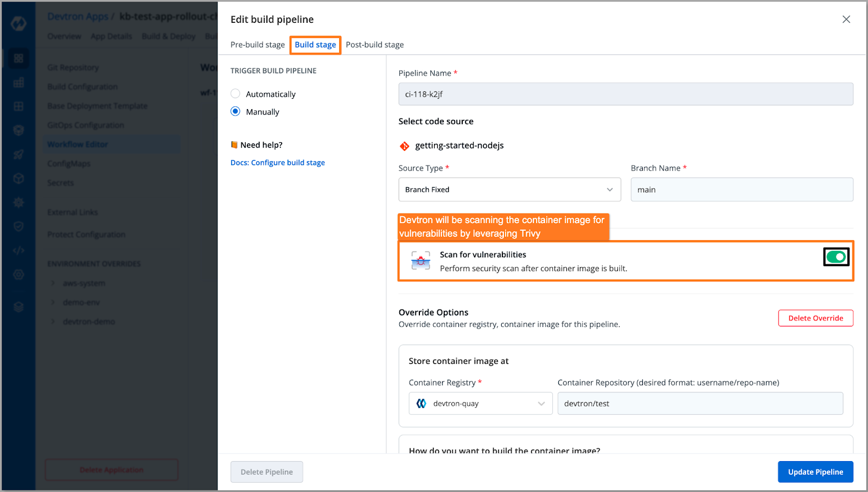
Task: Open the Source Type dropdown
Action: coord(509,190)
